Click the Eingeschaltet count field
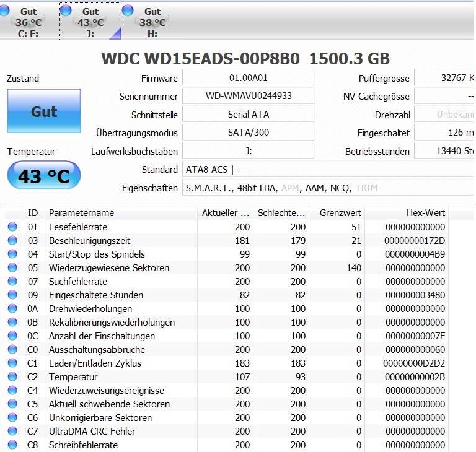This screenshot has width=476, height=452. 444,133
